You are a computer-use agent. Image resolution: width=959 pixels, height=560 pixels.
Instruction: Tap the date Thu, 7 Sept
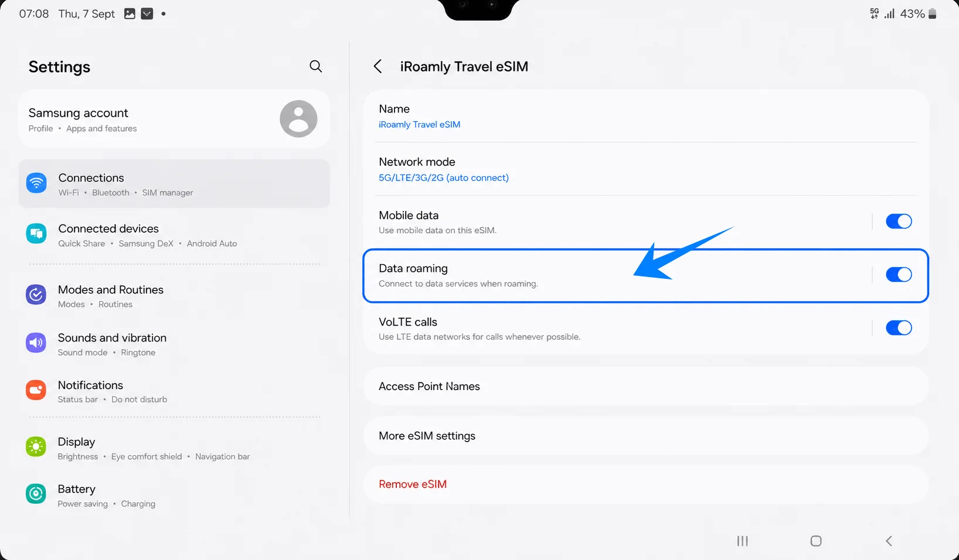pyautogui.click(x=87, y=13)
